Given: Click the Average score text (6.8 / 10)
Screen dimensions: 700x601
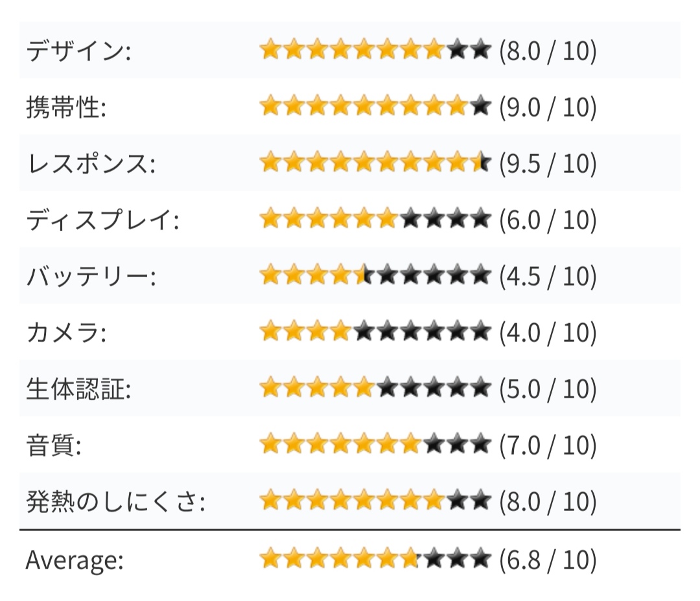Looking at the screenshot, I should 548,558.
